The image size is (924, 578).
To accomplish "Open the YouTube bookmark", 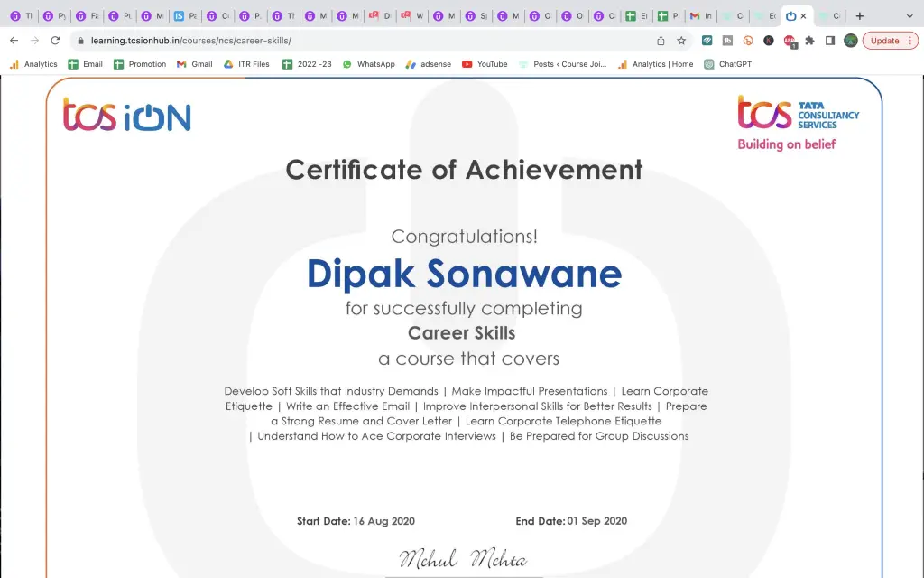I will pyautogui.click(x=485, y=64).
